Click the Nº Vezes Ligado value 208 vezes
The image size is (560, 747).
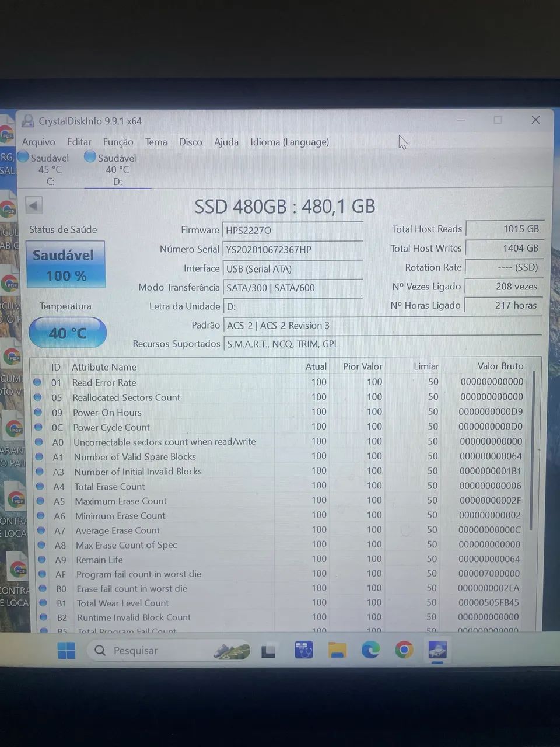[505, 286]
